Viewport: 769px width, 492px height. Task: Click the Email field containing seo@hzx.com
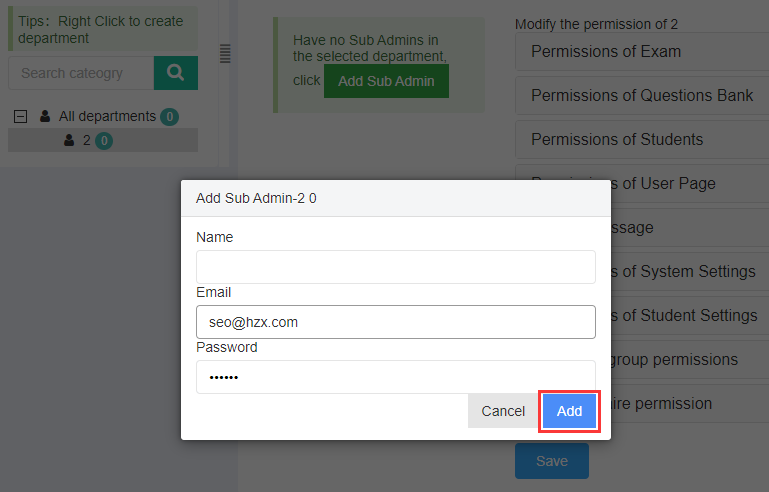(396, 322)
